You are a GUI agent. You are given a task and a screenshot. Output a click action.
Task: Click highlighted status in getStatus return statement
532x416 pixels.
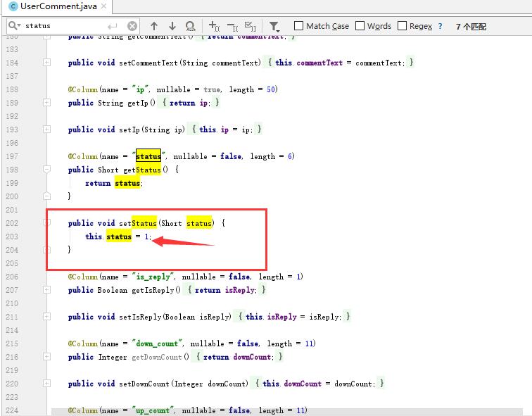click(127, 183)
